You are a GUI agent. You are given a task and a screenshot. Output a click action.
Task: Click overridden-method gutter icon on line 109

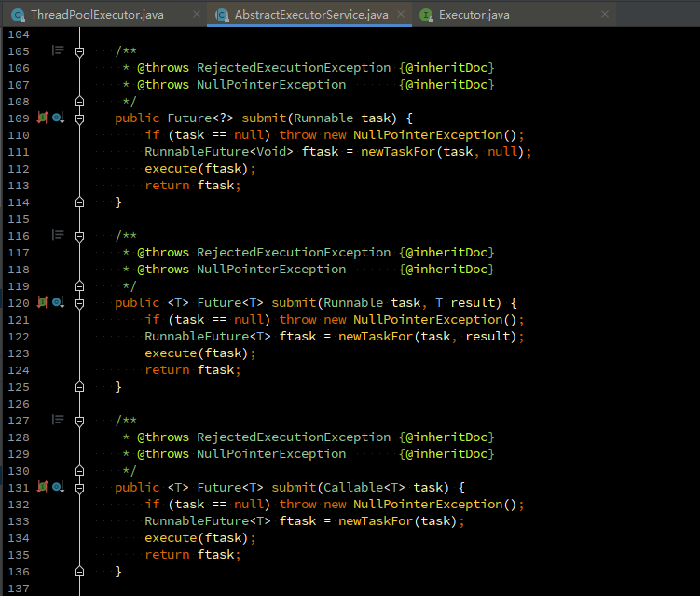click(x=58, y=118)
